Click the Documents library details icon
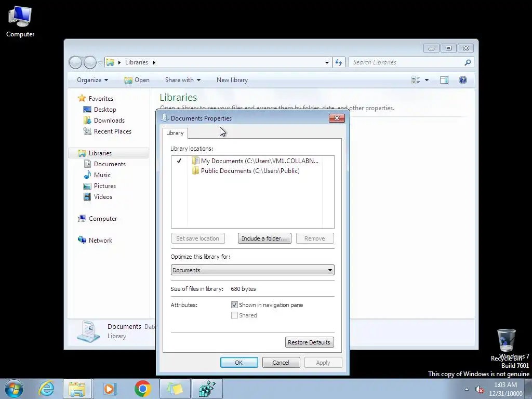 [88, 331]
